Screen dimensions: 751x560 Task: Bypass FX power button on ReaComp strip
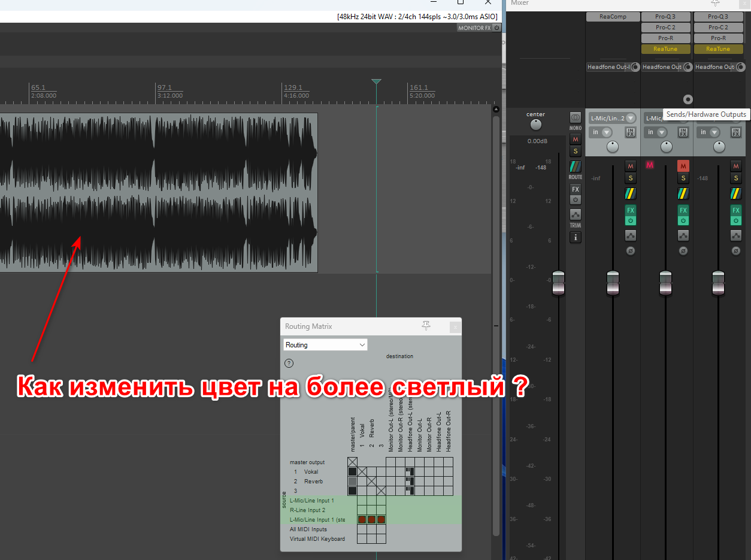tap(630, 220)
